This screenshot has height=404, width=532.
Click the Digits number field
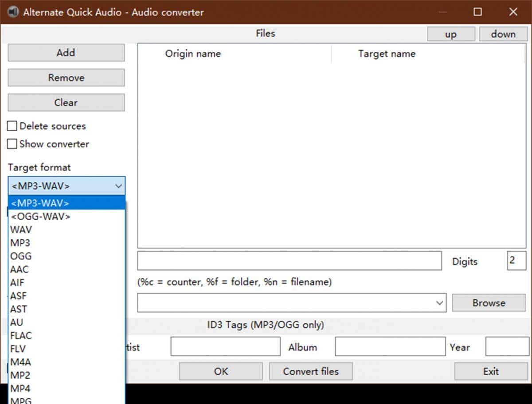point(516,261)
